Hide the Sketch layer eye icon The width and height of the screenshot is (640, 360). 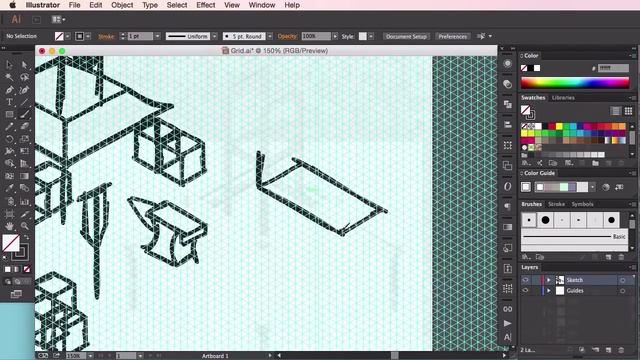click(526, 280)
